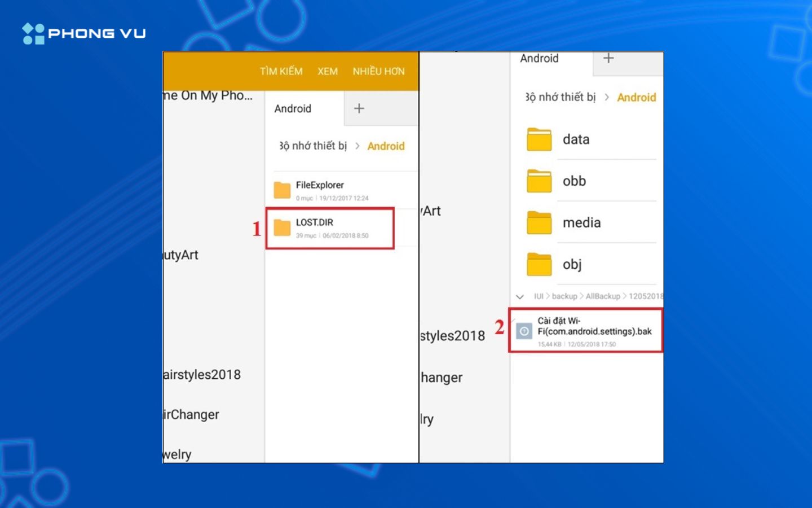Open the media folder
This screenshot has height=508, width=812.
580,222
